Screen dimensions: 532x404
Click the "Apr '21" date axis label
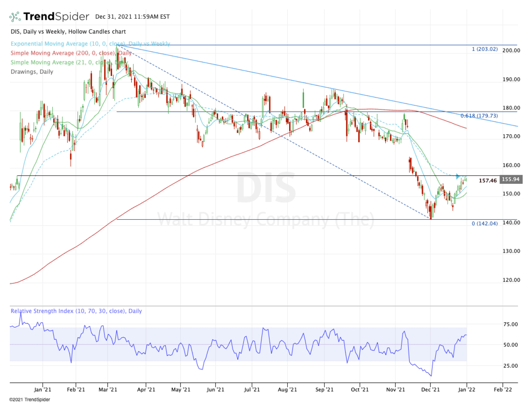tap(146, 390)
